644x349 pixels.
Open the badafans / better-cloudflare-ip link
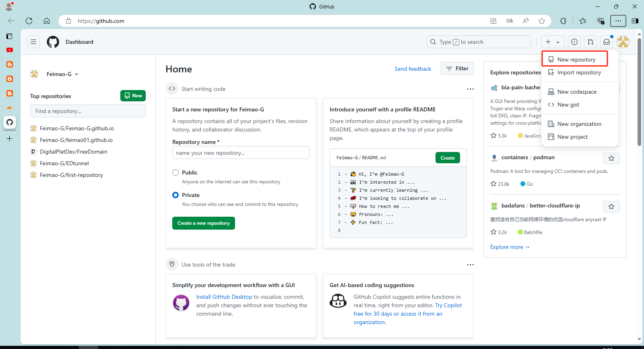pos(541,205)
